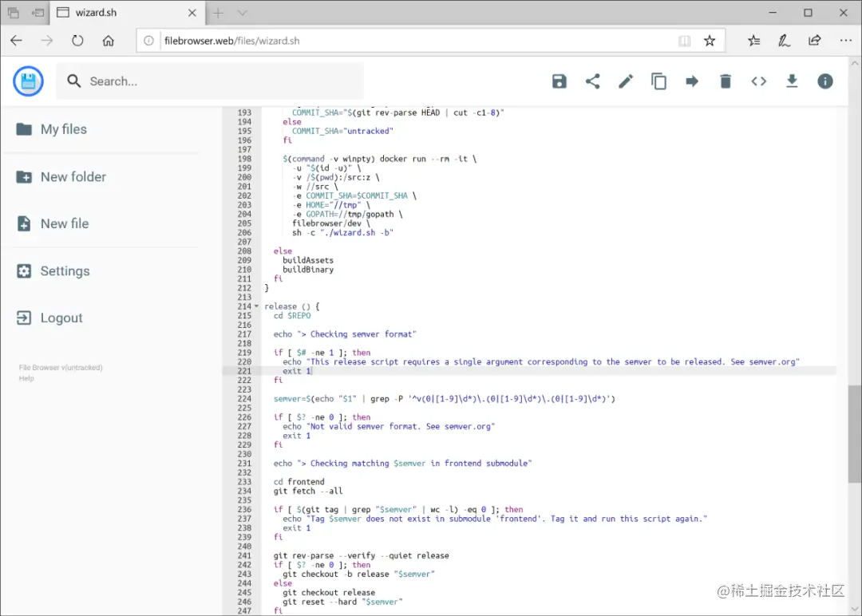Add page to favorites with star icon
Viewport: 862px width, 616px height.
tap(710, 41)
